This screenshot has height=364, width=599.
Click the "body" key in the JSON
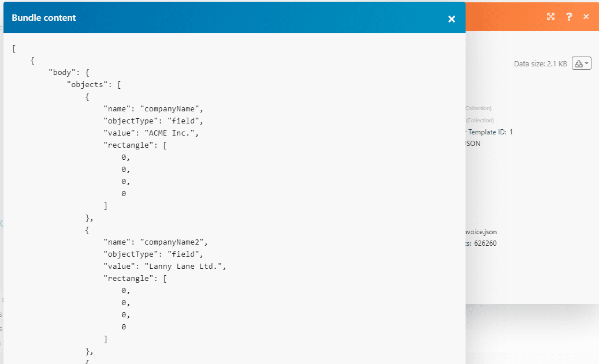click(62, 73)
